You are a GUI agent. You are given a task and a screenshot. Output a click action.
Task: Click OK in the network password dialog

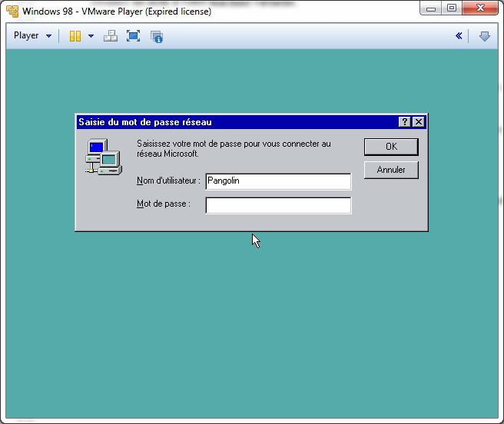pyautogui.click(x=391, y=147)
